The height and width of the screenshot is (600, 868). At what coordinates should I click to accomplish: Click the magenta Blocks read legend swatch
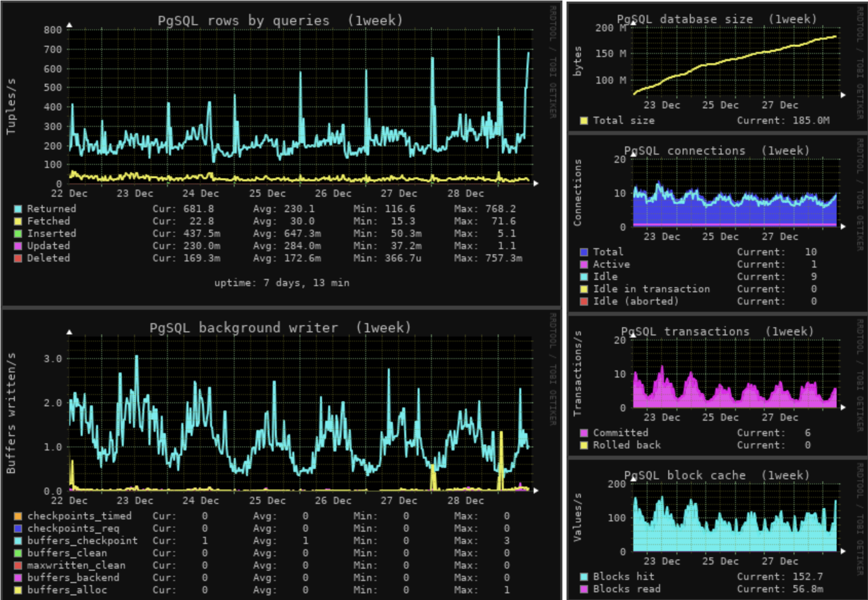click(584, 589)
